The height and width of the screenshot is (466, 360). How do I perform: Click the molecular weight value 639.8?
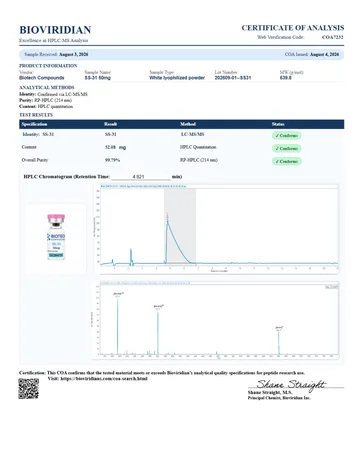285,78
